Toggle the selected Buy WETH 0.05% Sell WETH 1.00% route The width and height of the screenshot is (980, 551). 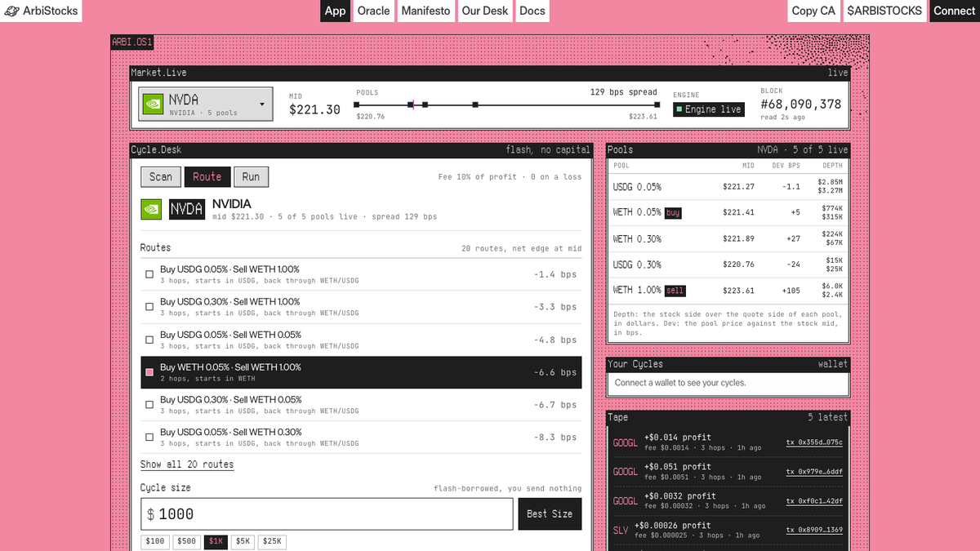(x=149, y=372)
